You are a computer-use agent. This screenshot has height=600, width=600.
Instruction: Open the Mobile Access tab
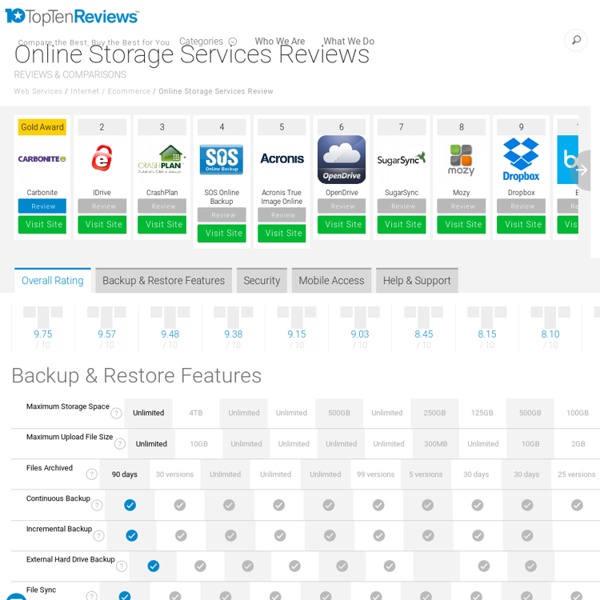tap(333, 281)
